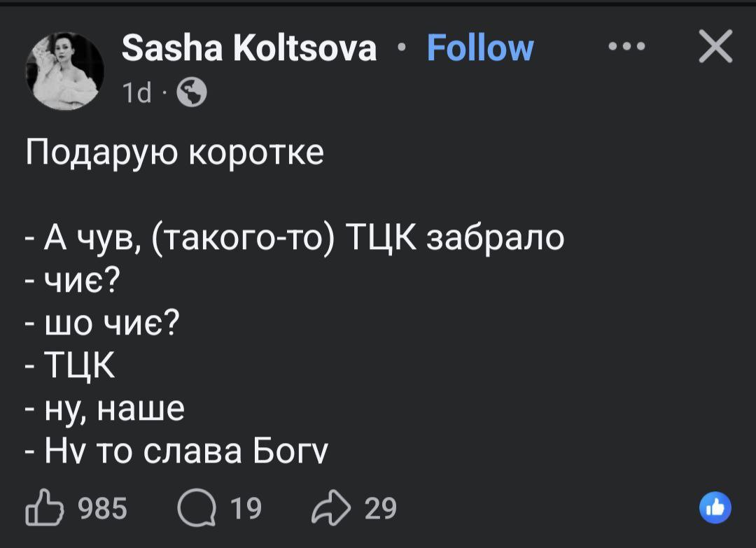Image resolution: width=756 pixels, height=548 pixels.
Task: Open comments via the speech bubble icon
Action: tap(193, 507)
